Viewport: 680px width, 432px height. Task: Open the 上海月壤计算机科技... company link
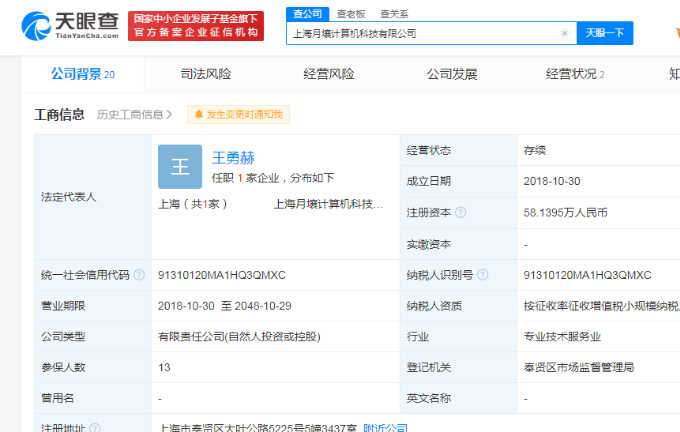[328, 204]
